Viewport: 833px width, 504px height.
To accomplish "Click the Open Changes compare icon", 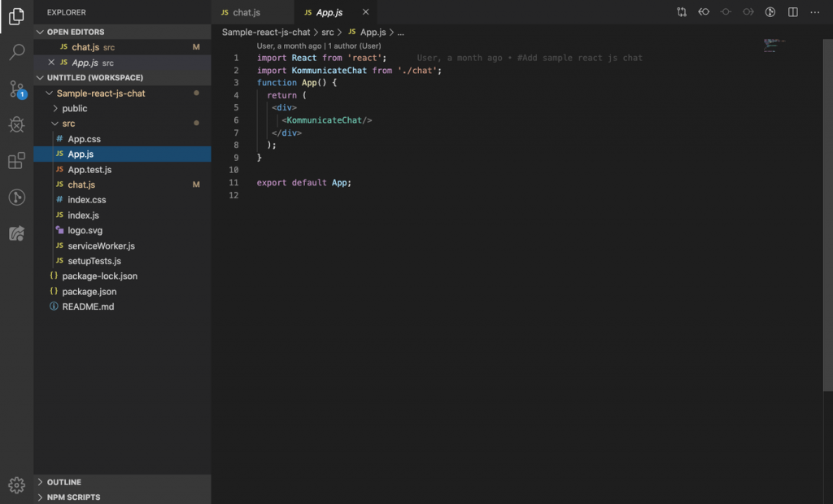I will click(x=682, y=12).
